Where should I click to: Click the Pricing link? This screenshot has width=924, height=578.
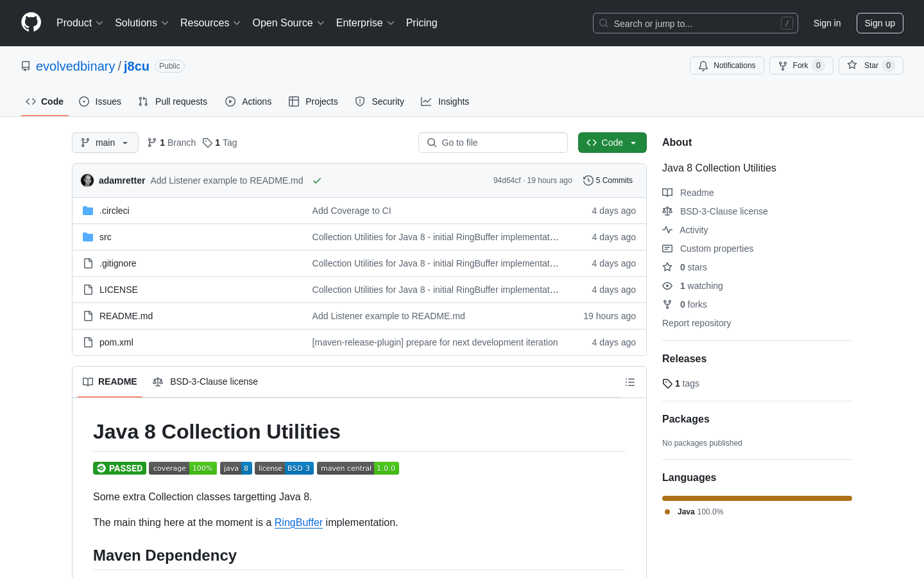[422, 23]
